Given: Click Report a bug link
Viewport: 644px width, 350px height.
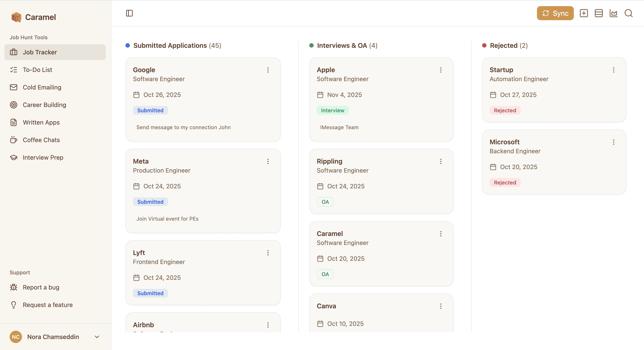Looking at the screenshot, I should [55, 287].
